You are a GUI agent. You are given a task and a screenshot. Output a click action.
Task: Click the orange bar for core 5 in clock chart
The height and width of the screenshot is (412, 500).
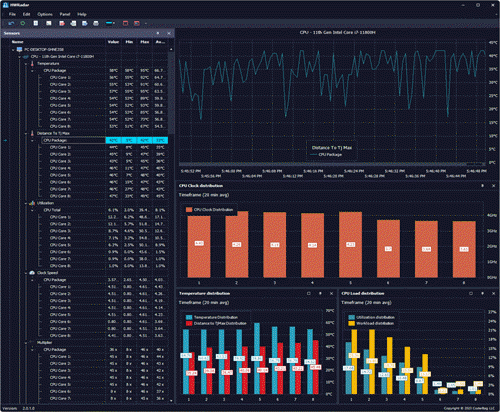pos(350,245)
